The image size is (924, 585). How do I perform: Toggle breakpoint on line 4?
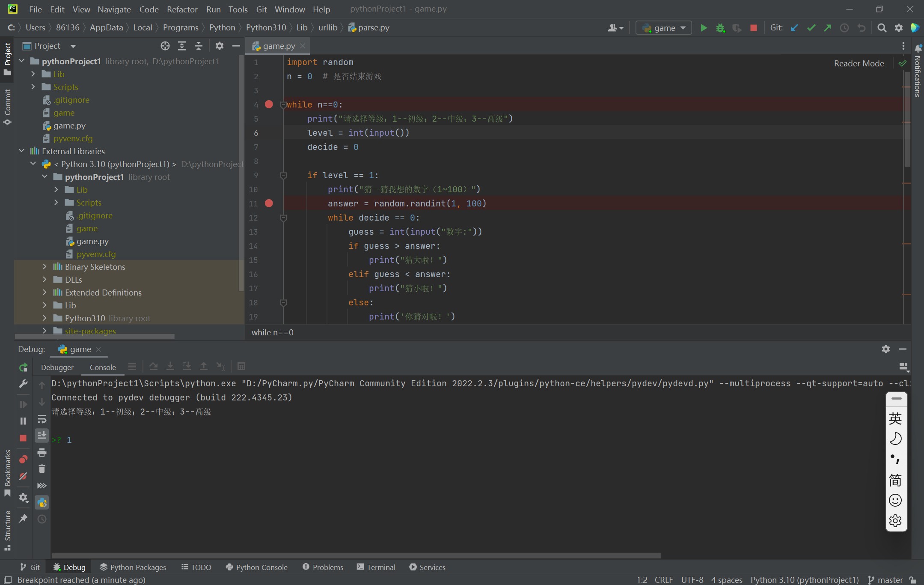[269, 104]
